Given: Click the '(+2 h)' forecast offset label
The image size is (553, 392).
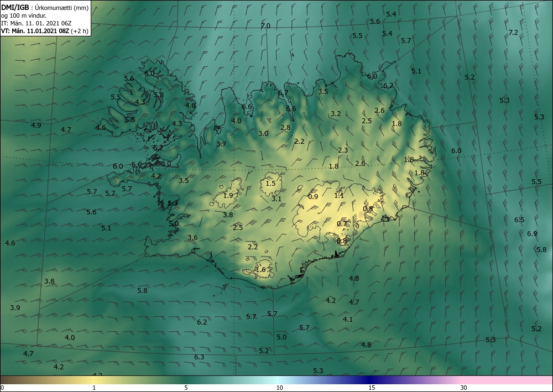Looking at the screenshot, I should [79, 31].
